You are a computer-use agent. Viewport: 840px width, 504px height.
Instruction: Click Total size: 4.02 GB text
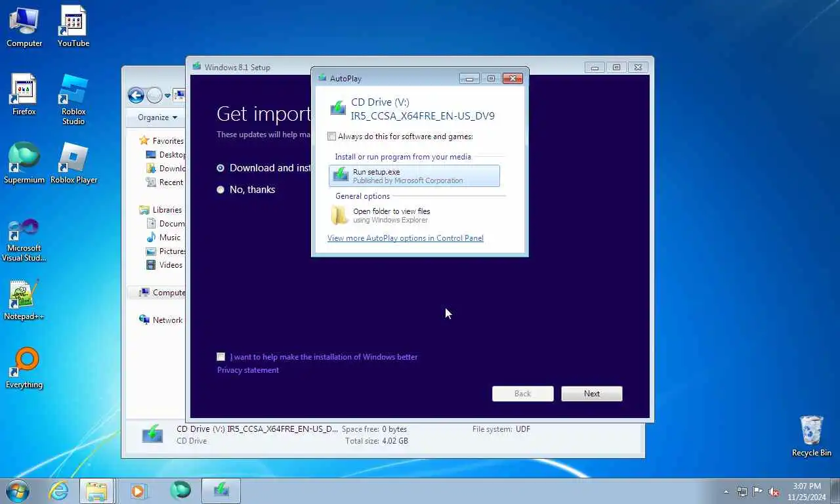377,441
